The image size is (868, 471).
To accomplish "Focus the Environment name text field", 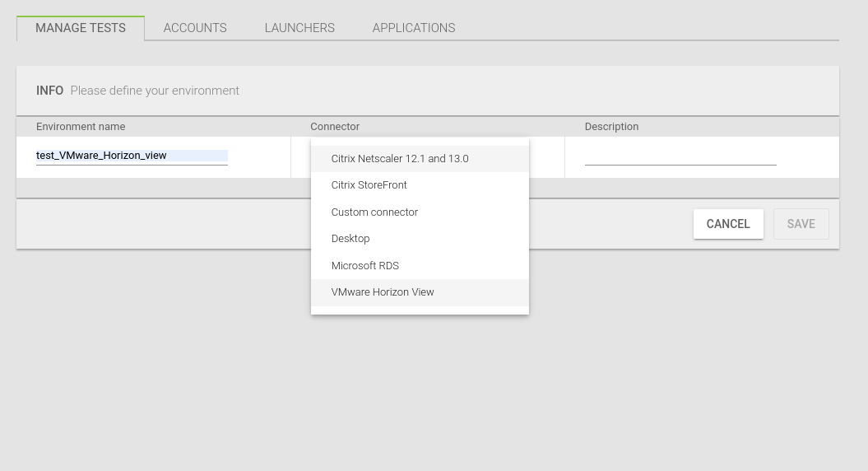I will 132,156.
